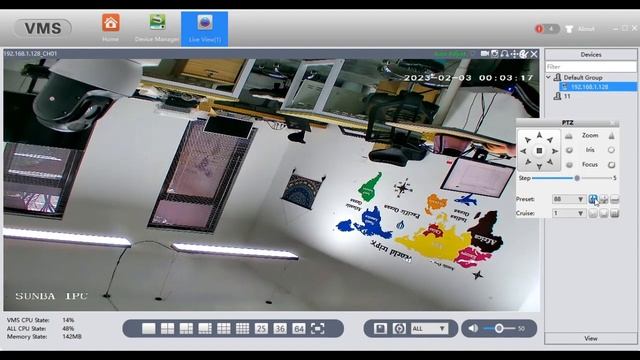
Task: Edit the cruise settings
Action: pos(615,213)
